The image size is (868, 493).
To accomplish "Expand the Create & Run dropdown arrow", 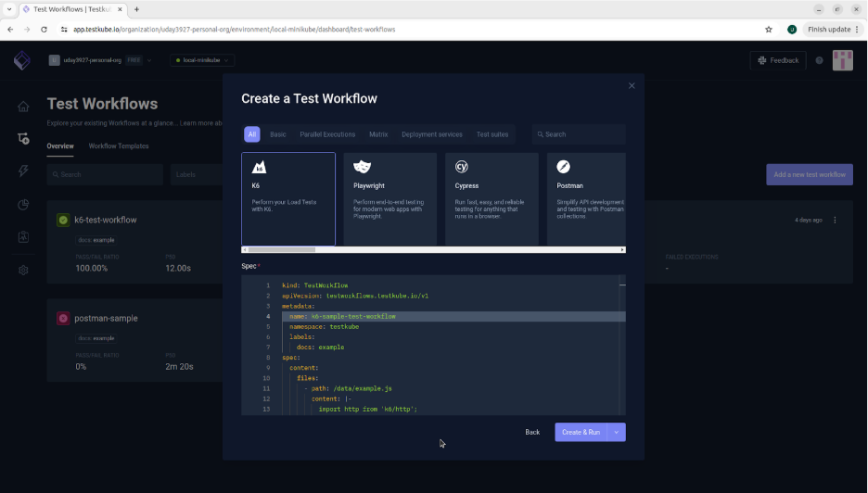I will [616, 432].
